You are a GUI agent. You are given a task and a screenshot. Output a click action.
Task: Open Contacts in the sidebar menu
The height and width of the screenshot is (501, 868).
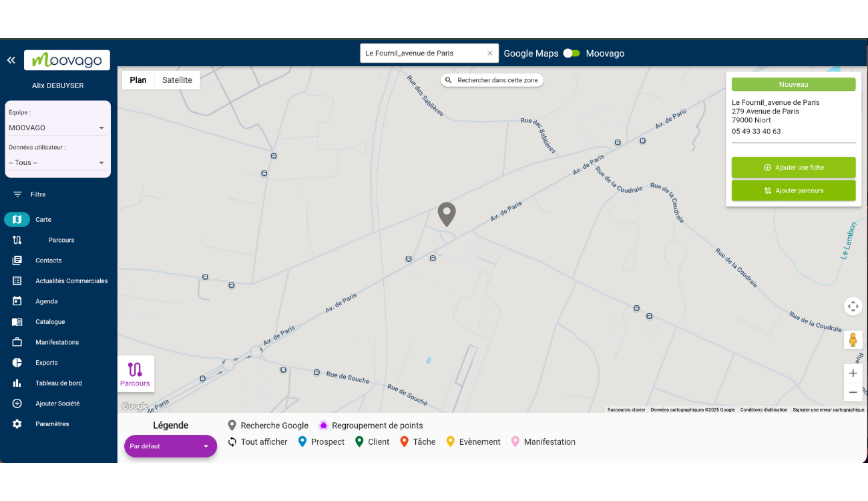[x=48, y=261]
